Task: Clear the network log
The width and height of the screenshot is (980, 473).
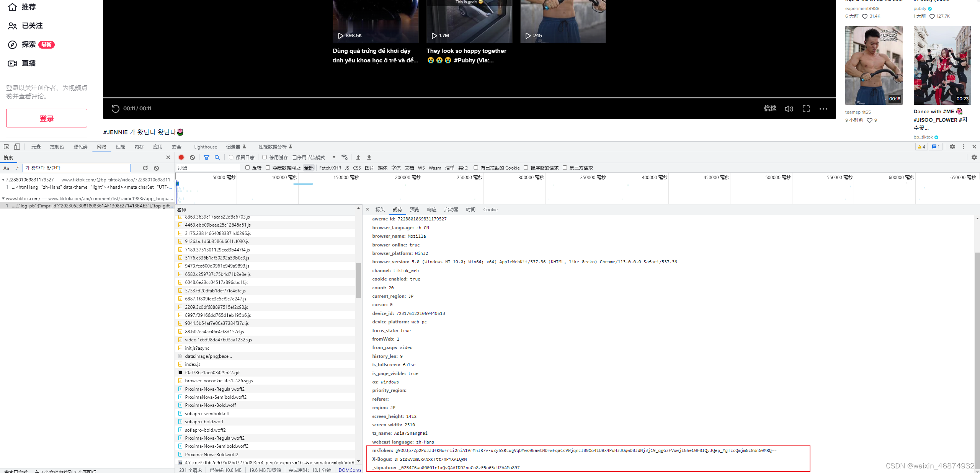Action: [x=193, y=157]
